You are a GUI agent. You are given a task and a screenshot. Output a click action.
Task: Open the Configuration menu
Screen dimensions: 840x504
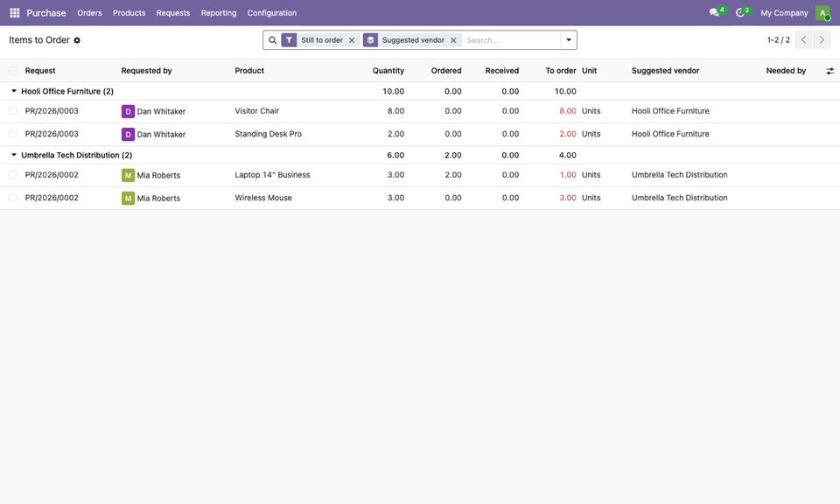pyautogui.click(x=271, y=13)
